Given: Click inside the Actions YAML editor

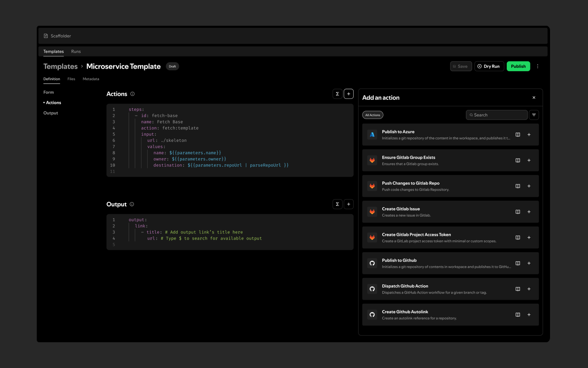Looking at the screenshot, I should pos(230,140).
